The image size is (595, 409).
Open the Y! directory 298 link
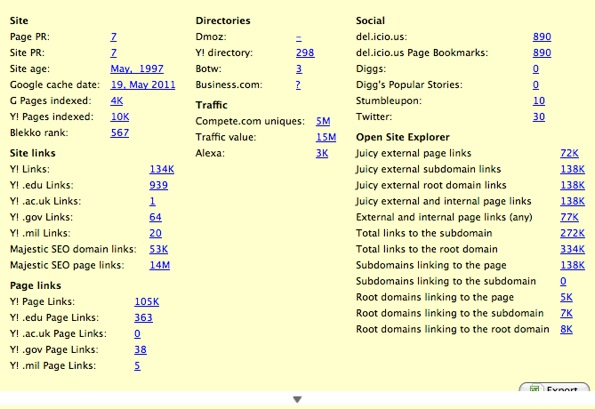[305, 53]
